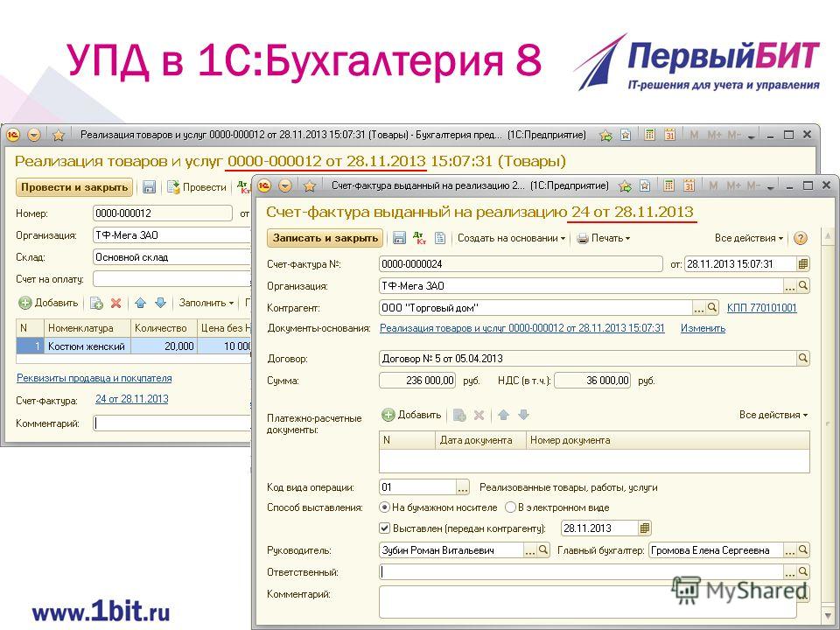
Task: Open basis document link 'Реализация товаров и услуг 0000-000012'
Action: [x=521, y=328]
